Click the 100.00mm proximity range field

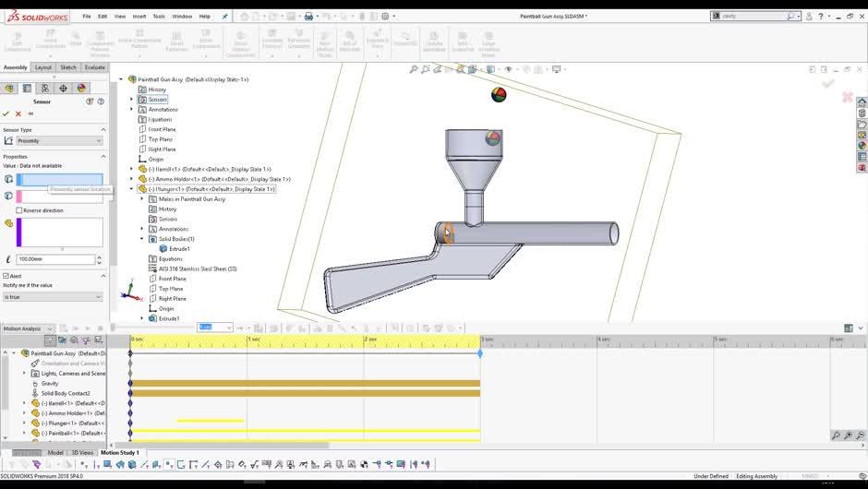[55, 259]
